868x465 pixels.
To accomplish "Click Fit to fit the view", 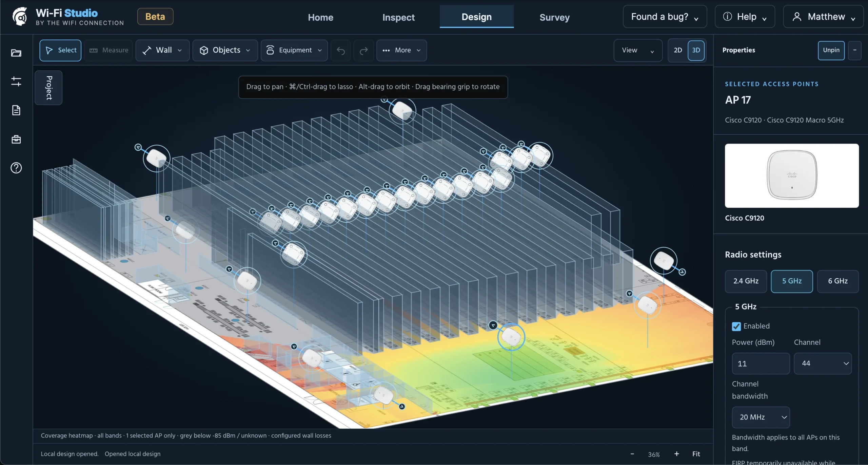I will pos(696,454).
